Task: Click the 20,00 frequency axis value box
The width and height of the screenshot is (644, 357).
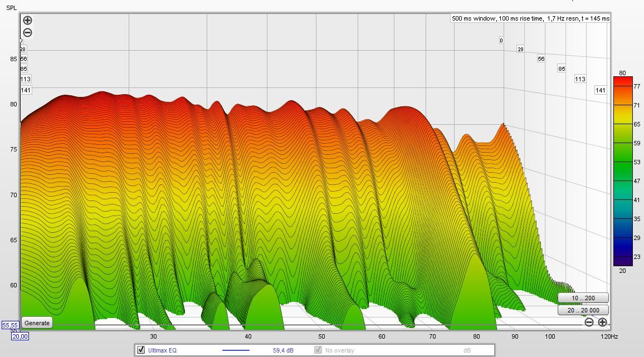Action: (x=19, y=336)
